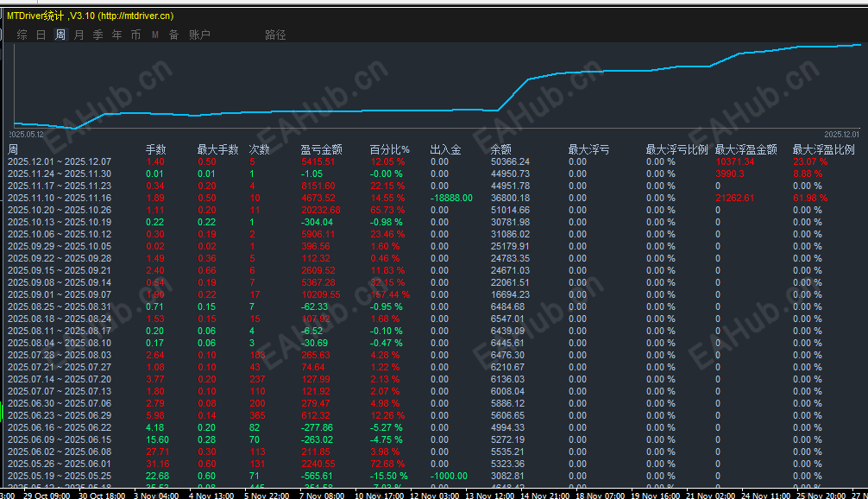Click the 路径 path button
The width and height of the screenshot is (868, 499).
[x=275, y=35]
